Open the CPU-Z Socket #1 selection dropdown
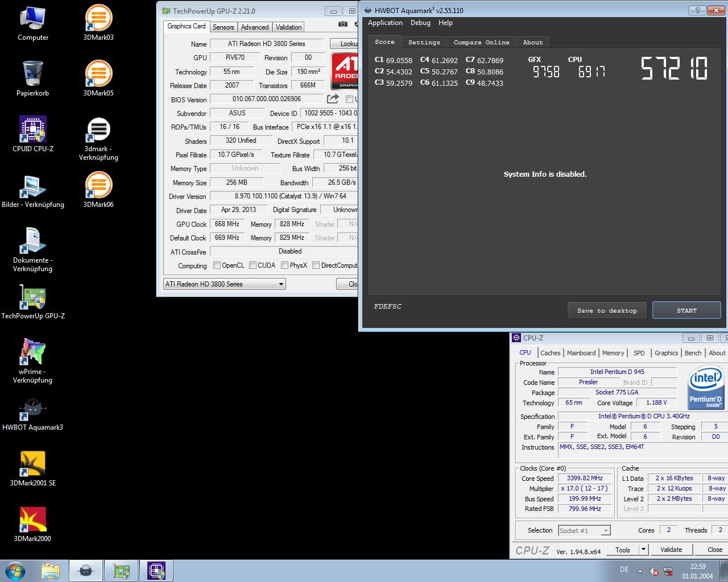The height and width of the screenshot is (582, 728). click(584, 530)
